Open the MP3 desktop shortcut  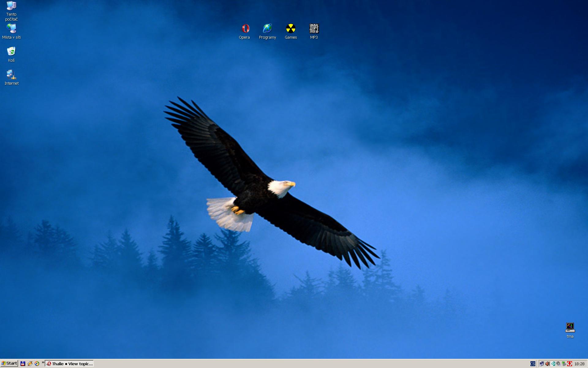click(314, 29)
